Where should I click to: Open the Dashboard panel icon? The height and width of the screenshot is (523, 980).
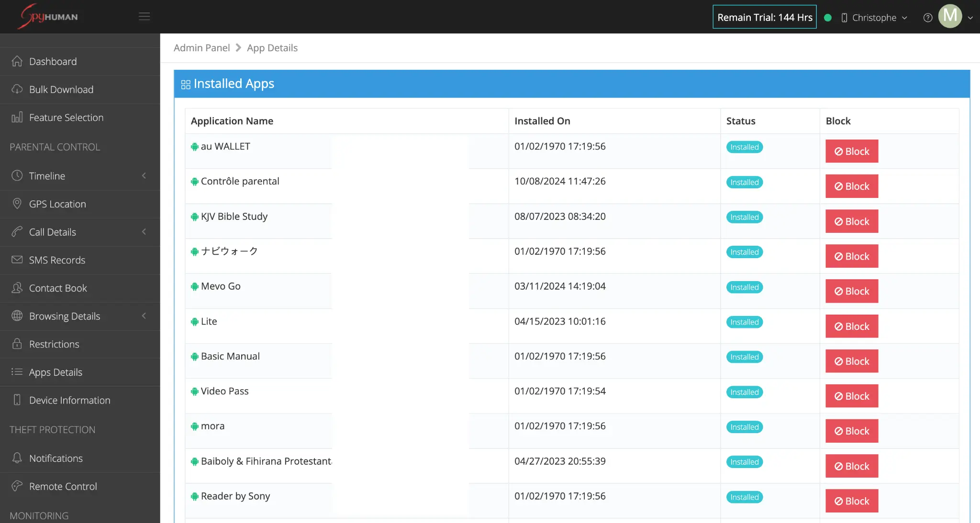pos(17,61)
